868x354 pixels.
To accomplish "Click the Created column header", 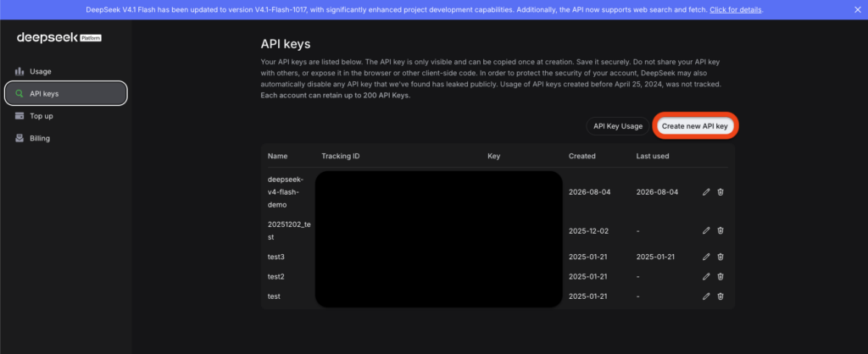I will pyautogui.click(x=581, y=156).
